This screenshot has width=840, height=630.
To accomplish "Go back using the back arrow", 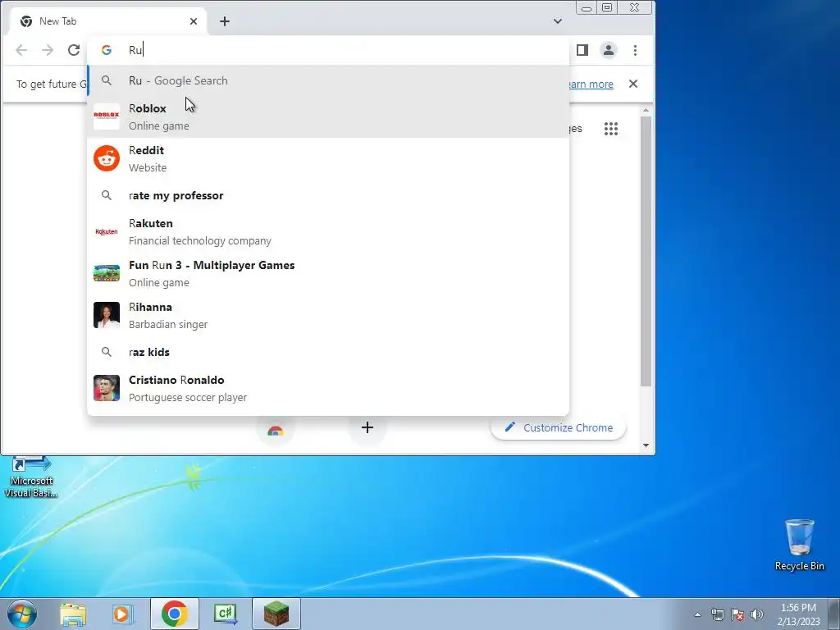I will pyautogui.click(x=21, y=50).
